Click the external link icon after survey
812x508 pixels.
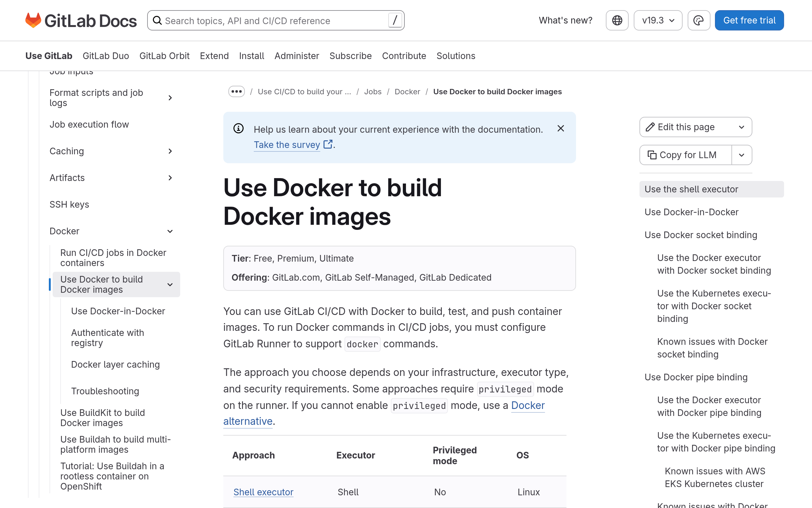pyautogui.click(x=328, y=144)
